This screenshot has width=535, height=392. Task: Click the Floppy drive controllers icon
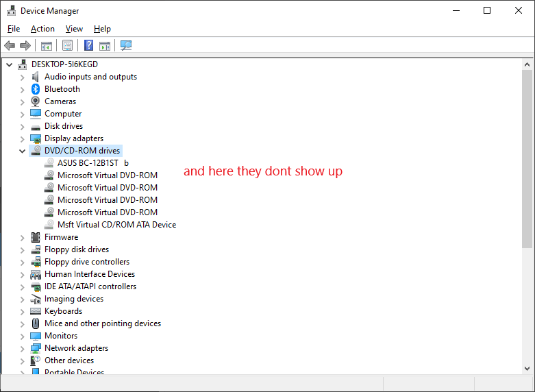pyautogui.click(x=36, y=262)
